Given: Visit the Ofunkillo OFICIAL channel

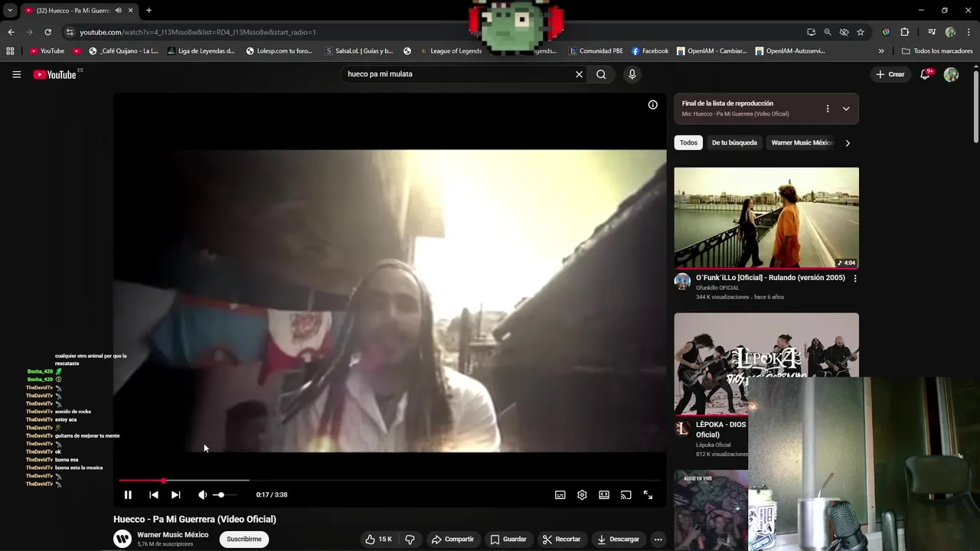Looking at the screenshot, I should point(717,288).
